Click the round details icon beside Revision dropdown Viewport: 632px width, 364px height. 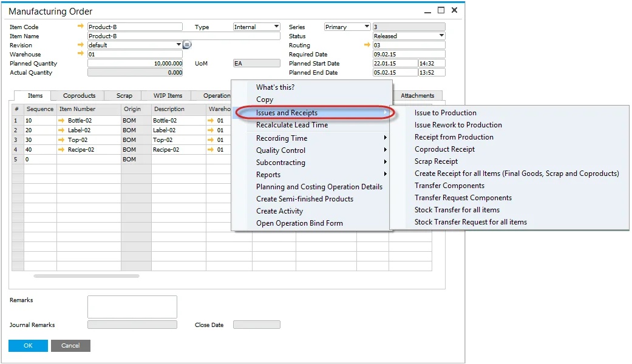(x=187, y=45)
